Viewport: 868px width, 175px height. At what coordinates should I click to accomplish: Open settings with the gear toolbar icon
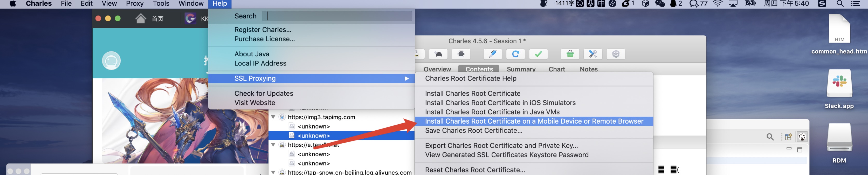point(616,54)
